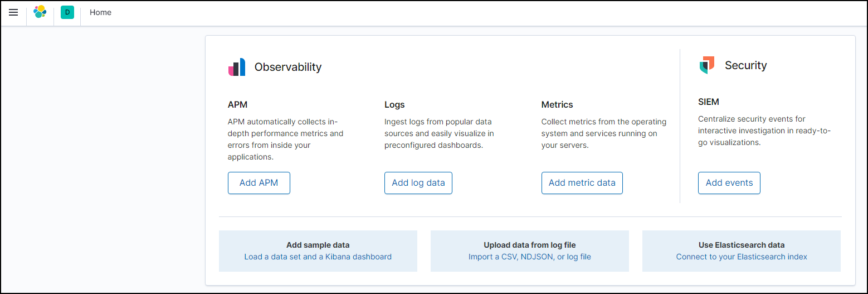
Task: Click the Security heading
Action: [746, 65]
